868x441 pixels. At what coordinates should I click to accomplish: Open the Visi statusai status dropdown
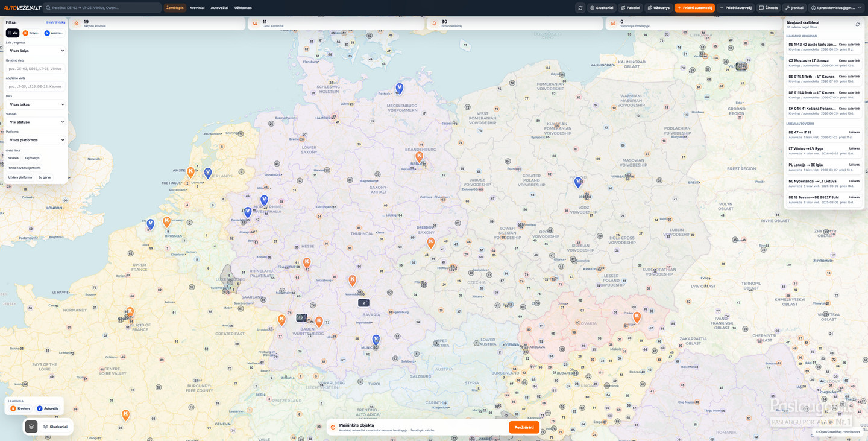coord(36,122)
